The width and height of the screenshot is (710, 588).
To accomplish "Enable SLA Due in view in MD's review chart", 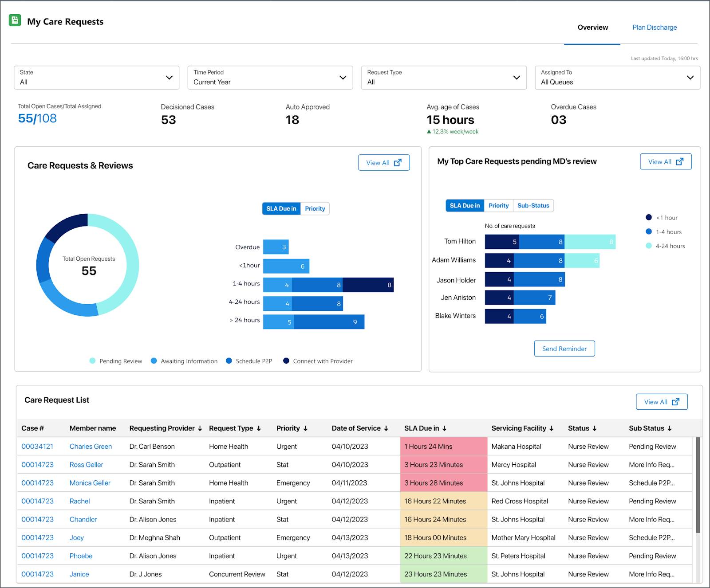I will tap(464, 205).
